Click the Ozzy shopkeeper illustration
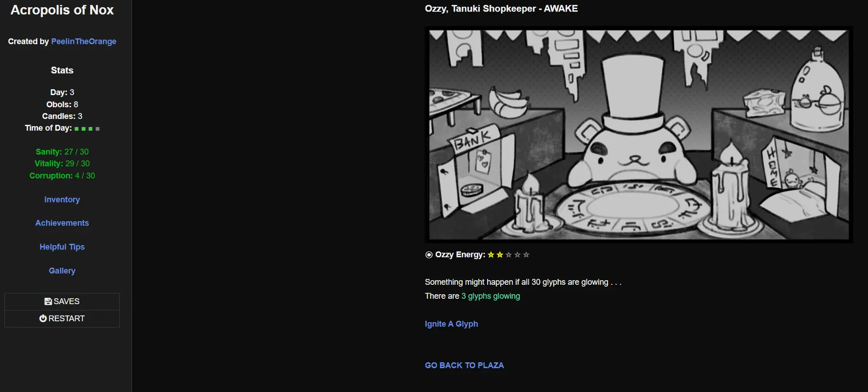 [639, 134]
